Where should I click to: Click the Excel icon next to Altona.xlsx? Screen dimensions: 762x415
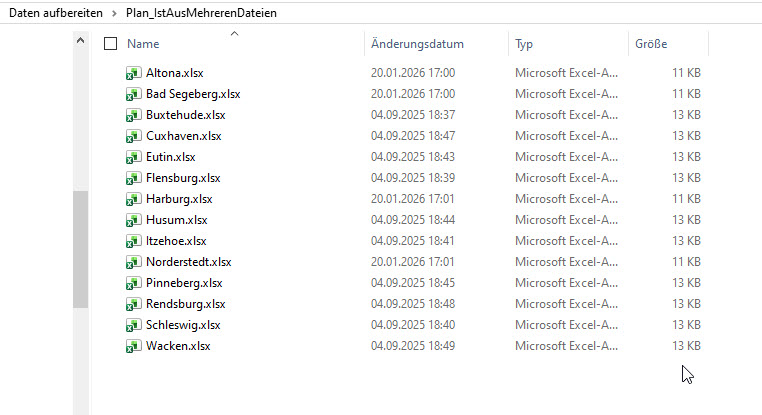[x=133, y=73]
